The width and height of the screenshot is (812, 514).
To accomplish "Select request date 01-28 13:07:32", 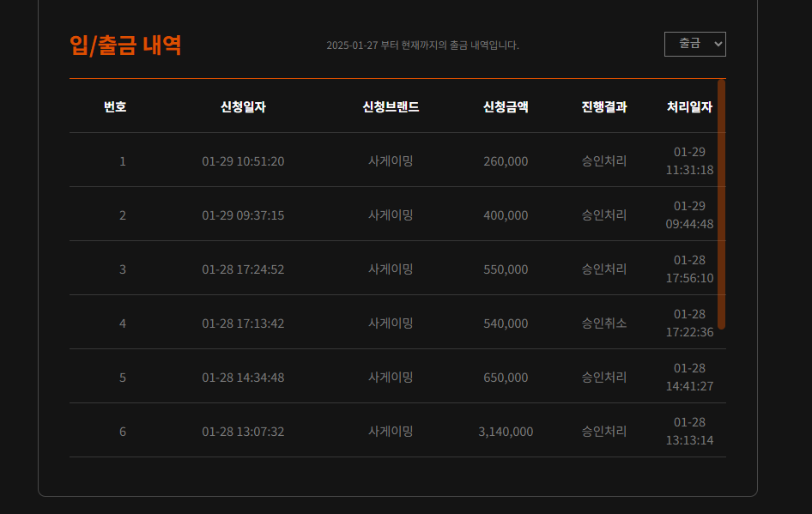I will tap(243, 431).
